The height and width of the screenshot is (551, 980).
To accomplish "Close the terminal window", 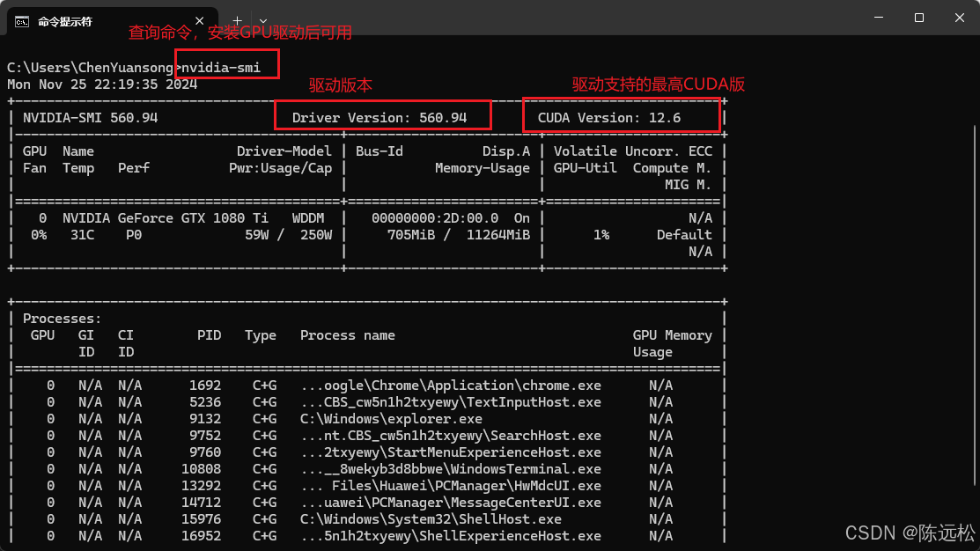I will click(x=960, y=18).
